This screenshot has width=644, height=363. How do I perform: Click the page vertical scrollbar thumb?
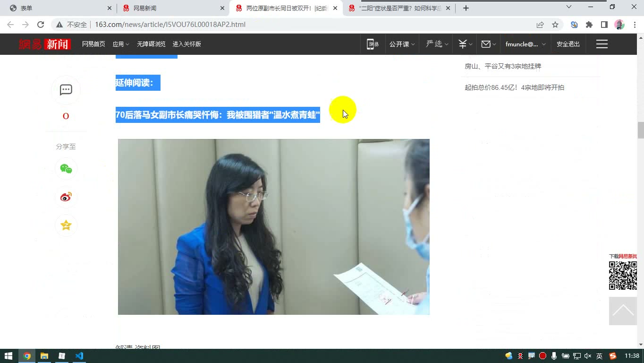640,130
